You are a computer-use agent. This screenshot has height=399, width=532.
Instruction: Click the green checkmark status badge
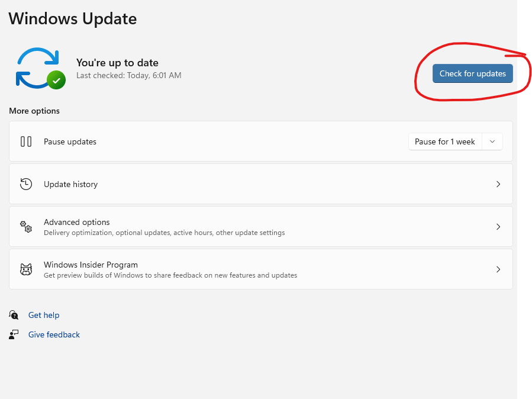pos(56,79)
